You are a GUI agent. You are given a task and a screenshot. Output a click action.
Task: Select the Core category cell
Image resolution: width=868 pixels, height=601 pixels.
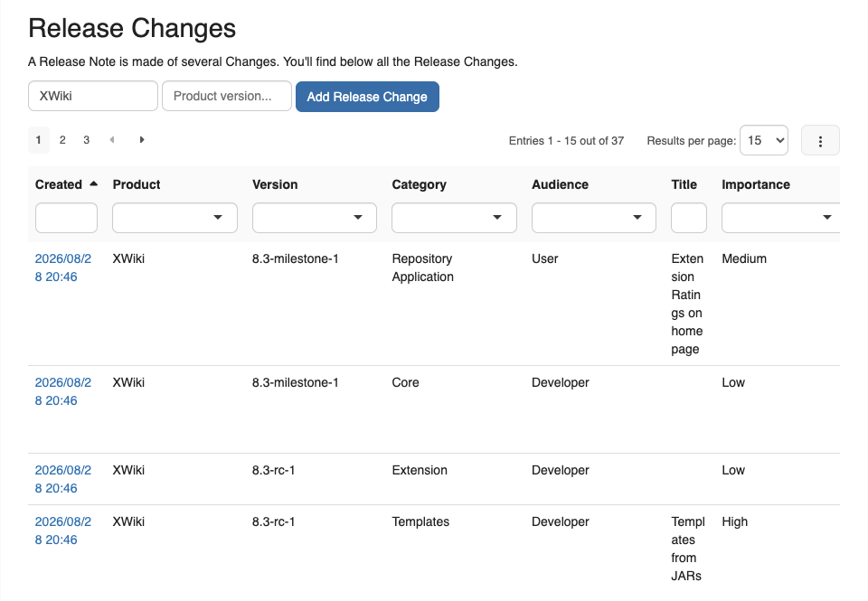pyautogui.click(x=406, y=383)
